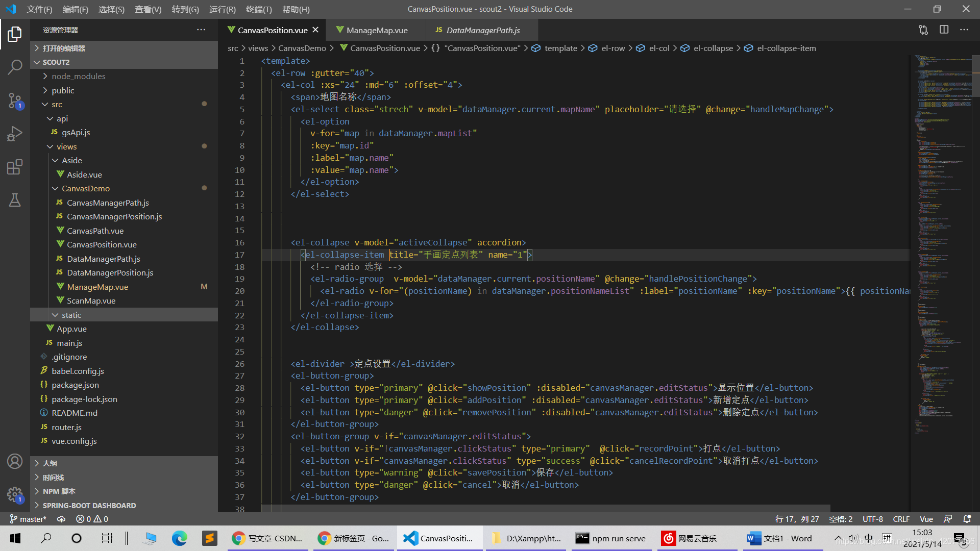This screenshot has width=980, height=551.
Task: Open the Explorer view in activity bar
Action: tap(15, 34)
